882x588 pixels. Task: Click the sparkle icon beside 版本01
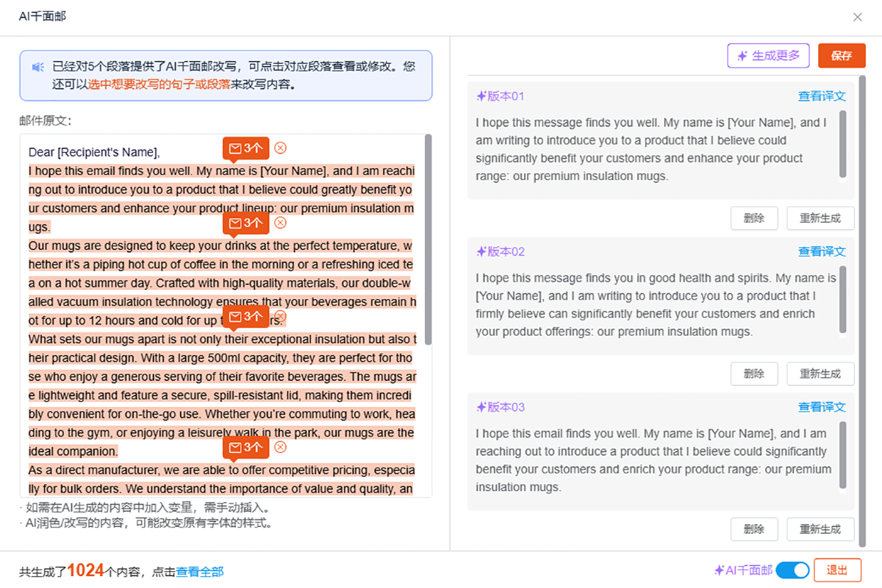481,96
